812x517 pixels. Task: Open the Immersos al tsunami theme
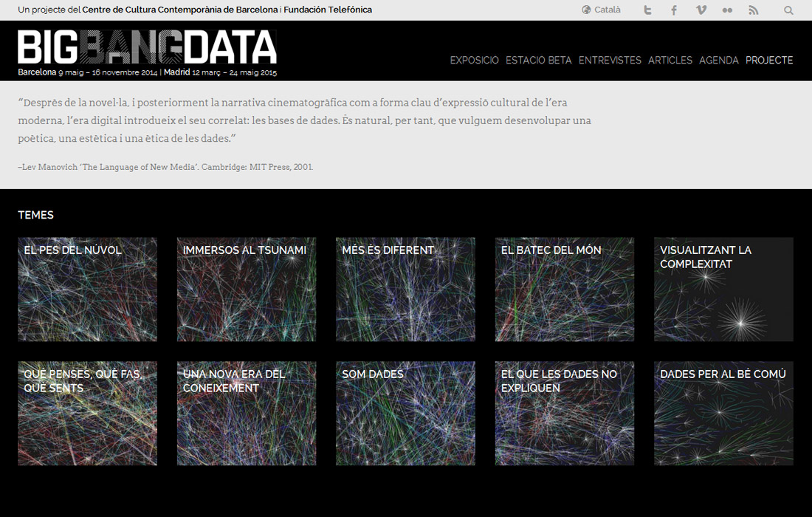click(x=247, y=289)
